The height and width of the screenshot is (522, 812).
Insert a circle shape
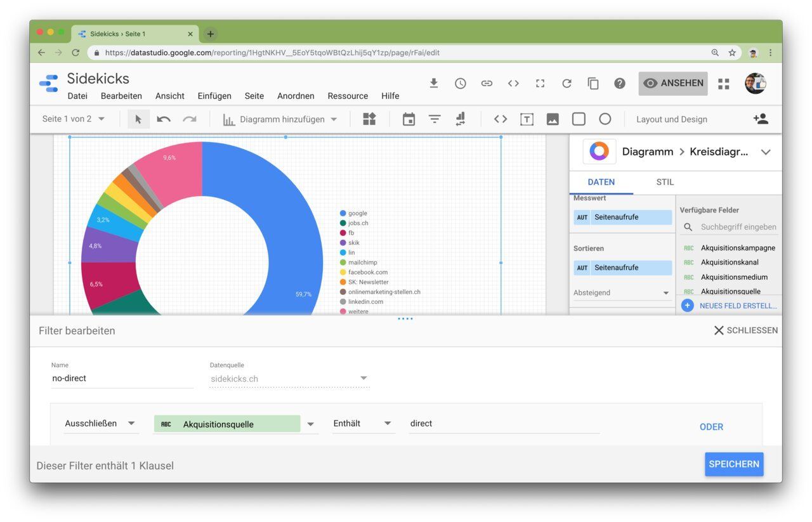tap(605, 119)
